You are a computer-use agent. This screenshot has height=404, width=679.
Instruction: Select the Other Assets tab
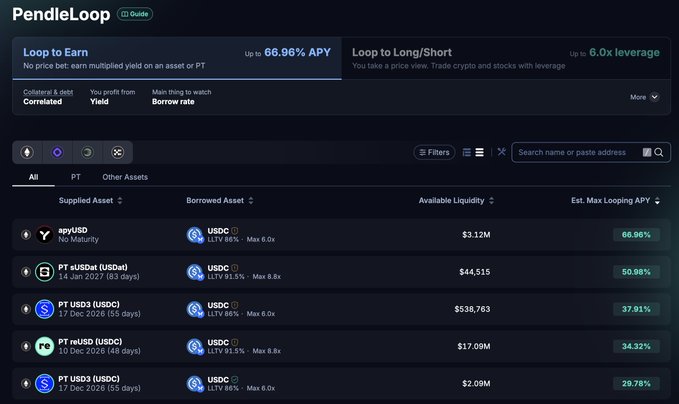coord(125,177)
